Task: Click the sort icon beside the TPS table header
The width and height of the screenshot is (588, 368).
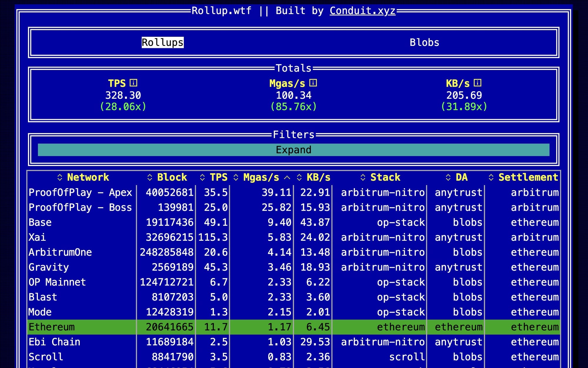Action: click(202, 177)
